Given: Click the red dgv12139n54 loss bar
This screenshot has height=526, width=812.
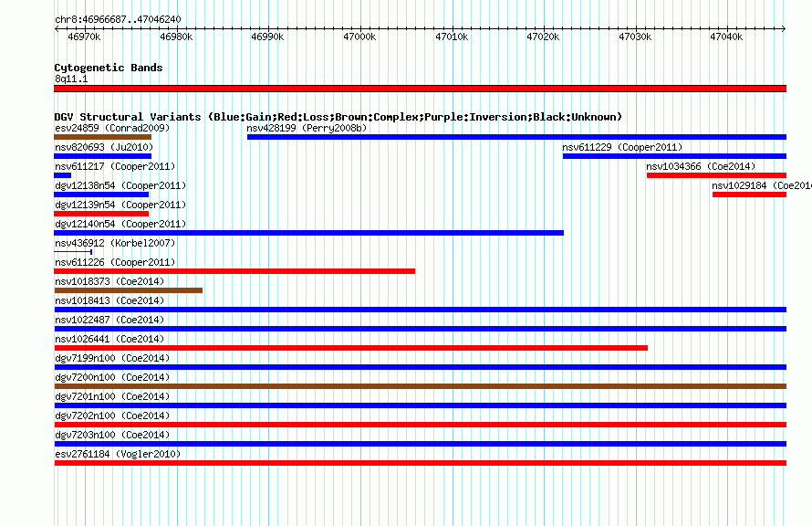Looking at the screenshot, I should click(101, 214).
